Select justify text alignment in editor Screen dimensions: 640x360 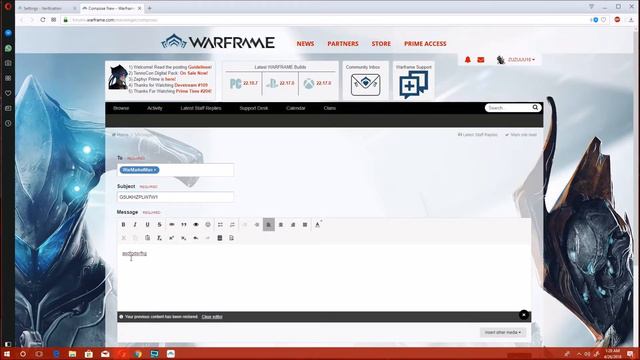click(x=305, y=224)
